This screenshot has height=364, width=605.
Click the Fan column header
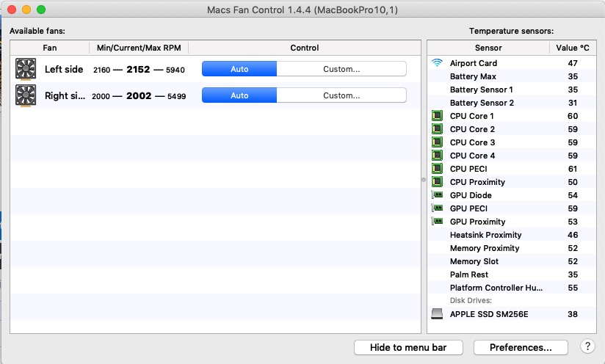click(50, 48)
